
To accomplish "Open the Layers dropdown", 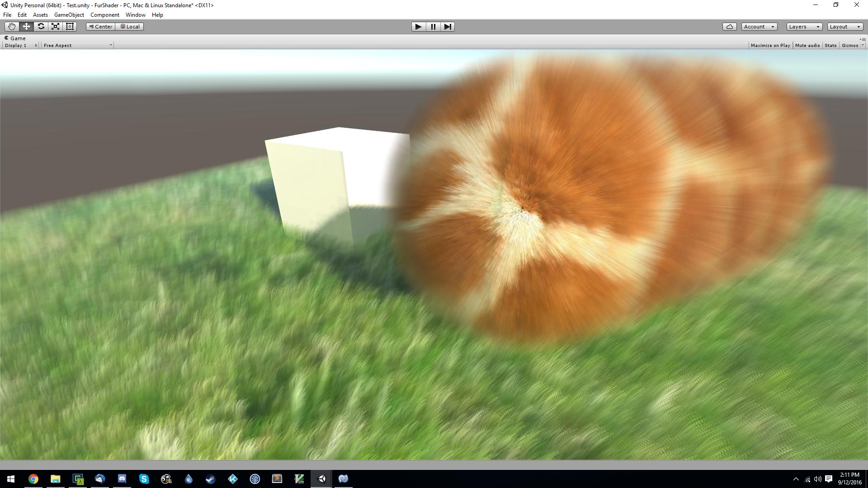I will 803,26.
